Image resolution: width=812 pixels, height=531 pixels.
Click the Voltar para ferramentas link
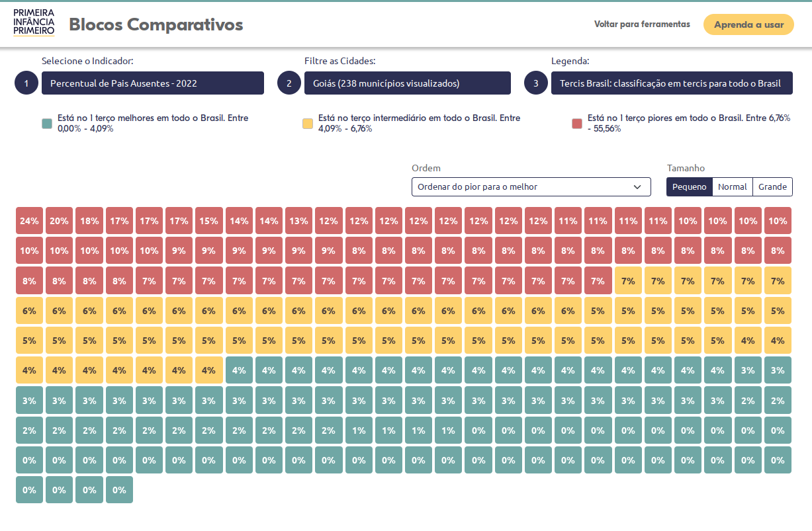click(x=642, y=24)
